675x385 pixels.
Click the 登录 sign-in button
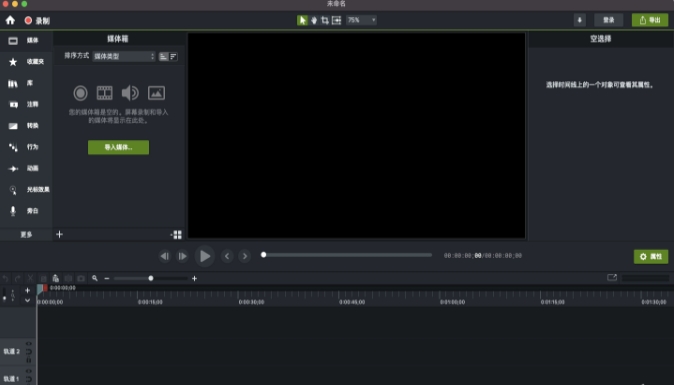pyautogui.click(x=608, y=20)
